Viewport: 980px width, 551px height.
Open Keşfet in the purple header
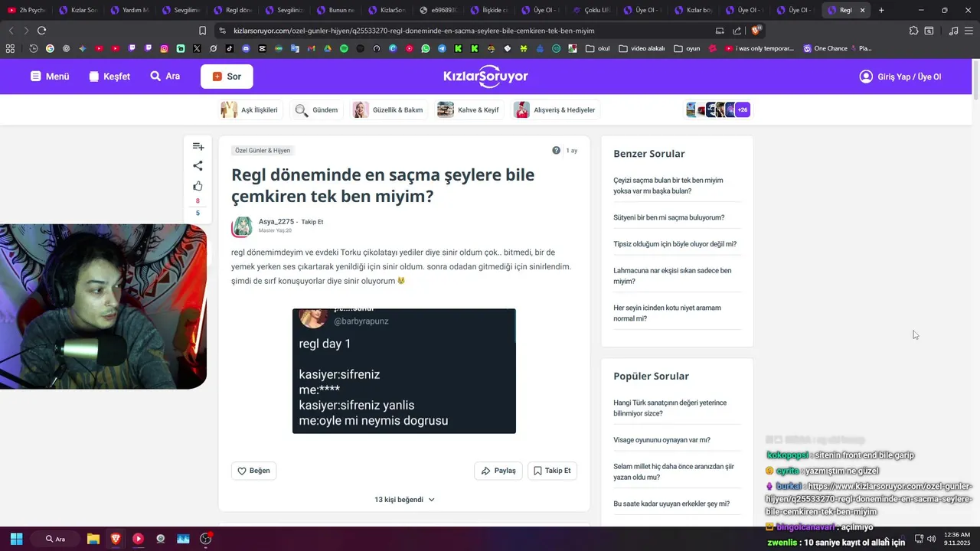click(x=109, y=77)
